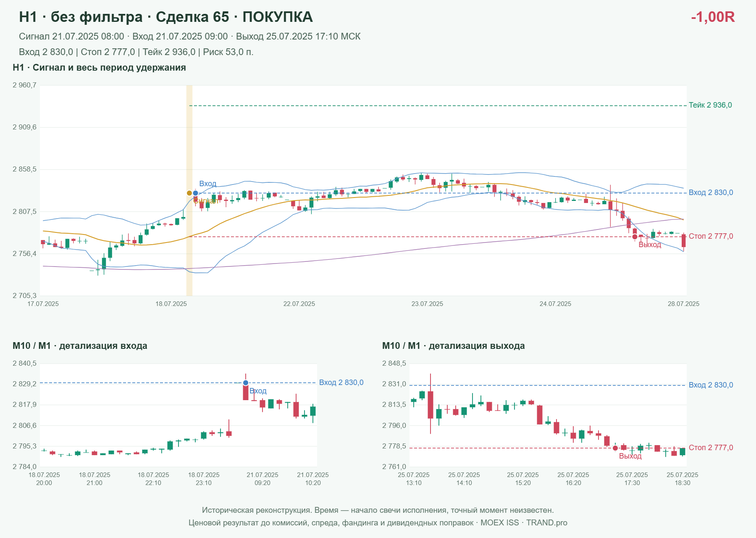The image size is (756, 538).
Task: Click the red -1,00R result value
Action: tap(713, 17)
